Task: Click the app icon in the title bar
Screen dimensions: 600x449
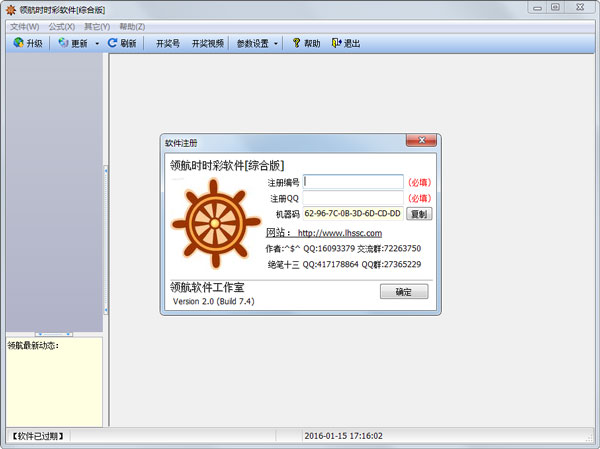Action: tap(10, 9)
